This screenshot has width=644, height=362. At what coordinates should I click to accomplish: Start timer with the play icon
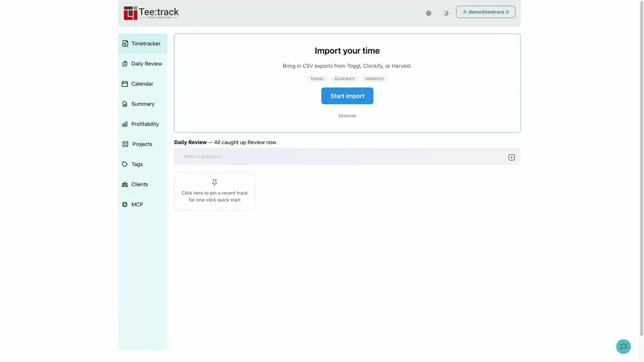512,157
